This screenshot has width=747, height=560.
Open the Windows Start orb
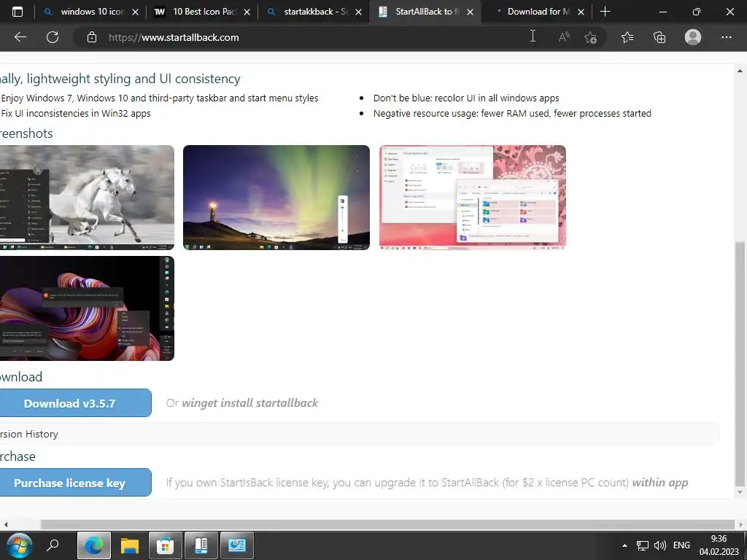(x=19, y=545)
